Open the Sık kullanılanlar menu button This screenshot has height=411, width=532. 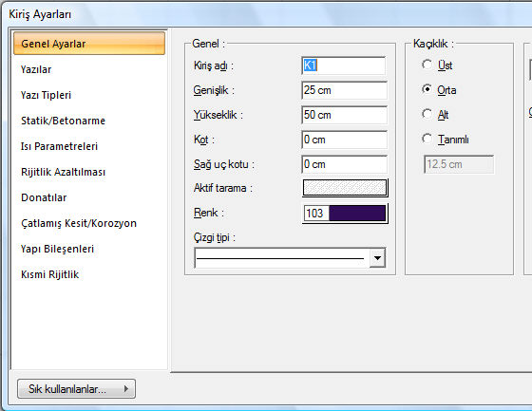[x=76, y=388]
